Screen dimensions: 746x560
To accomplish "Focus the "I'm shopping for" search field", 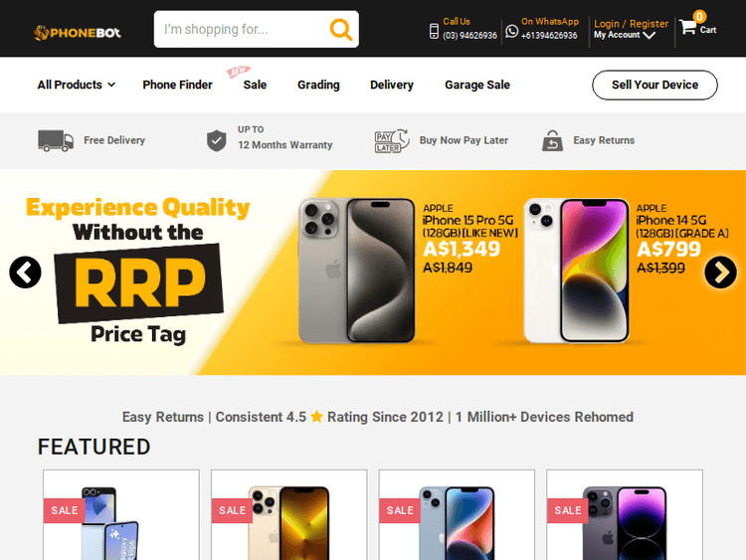I will (241, 30).
